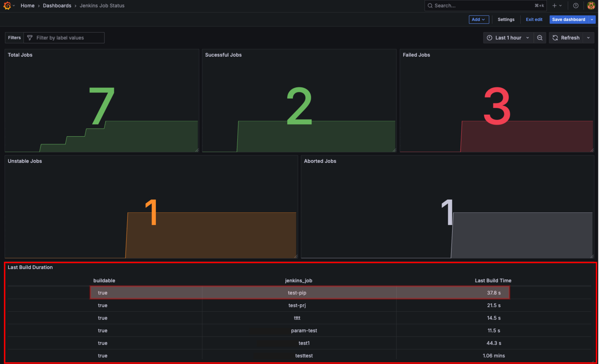Open the Last 1 hour time range picker
This screenshot has width=599, height=364.
point(508,37)
